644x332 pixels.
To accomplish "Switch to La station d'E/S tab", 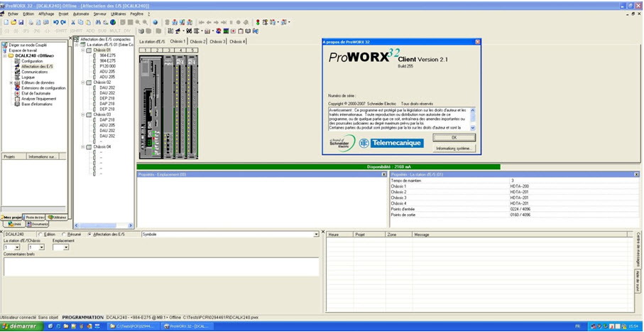I will [x=152, y=41].
